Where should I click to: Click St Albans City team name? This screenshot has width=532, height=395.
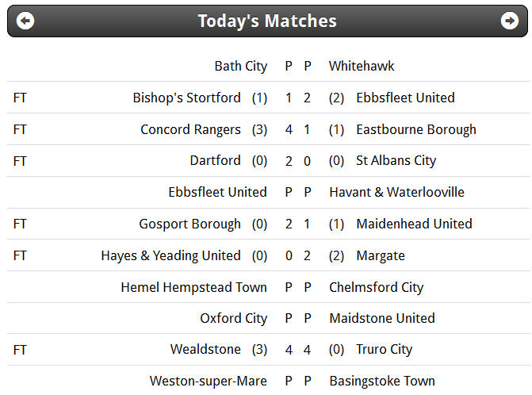(x=396, y=161)
